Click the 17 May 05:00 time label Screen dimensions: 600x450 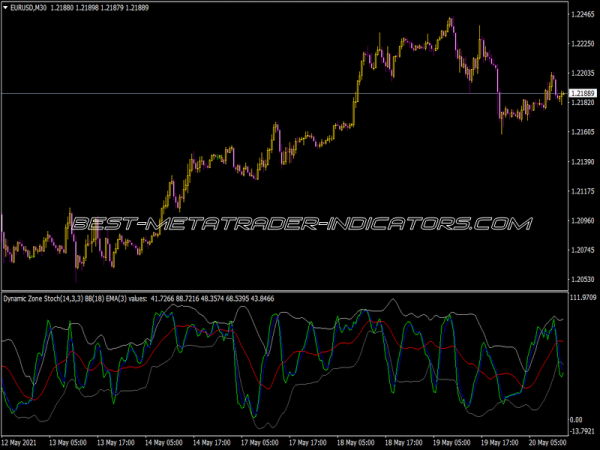pyautogui.click(x=260, y=442)
